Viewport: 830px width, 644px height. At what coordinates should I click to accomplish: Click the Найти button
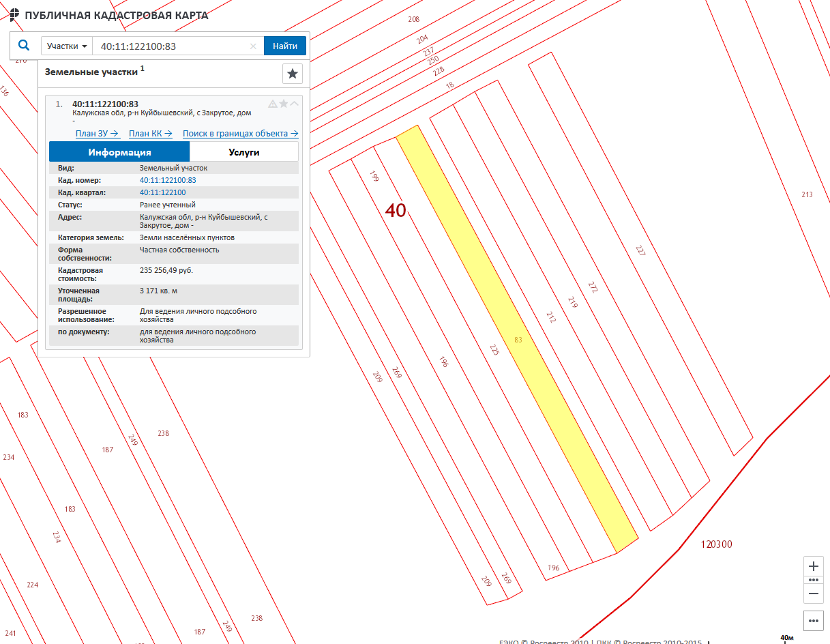(x=285, y=46)
